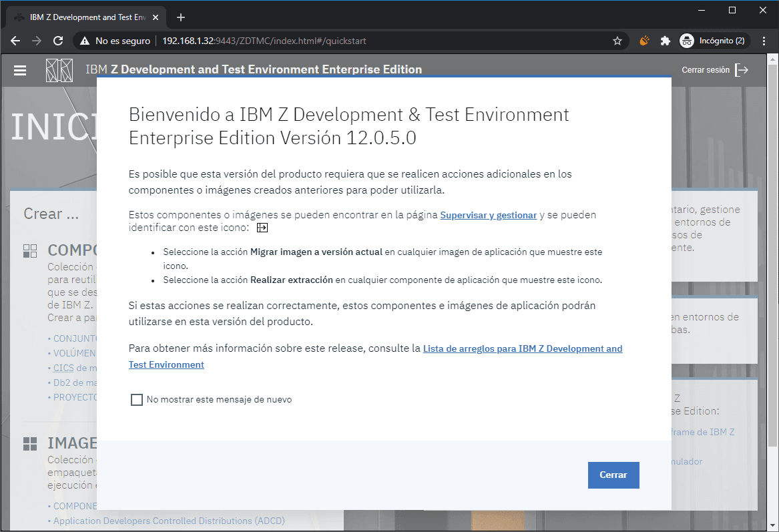
Task: Select the IBM Z Development browser tab
Action: 87,17
